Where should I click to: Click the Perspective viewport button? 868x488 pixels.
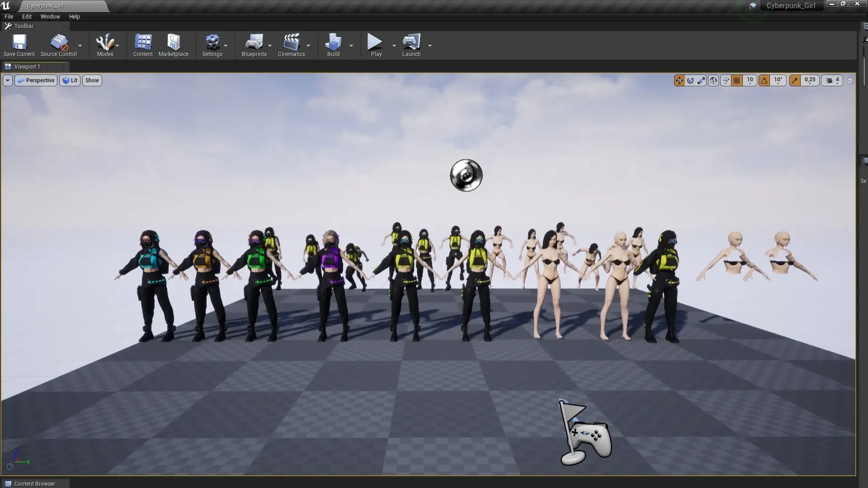pyautogui.click(x=36, y=80)
